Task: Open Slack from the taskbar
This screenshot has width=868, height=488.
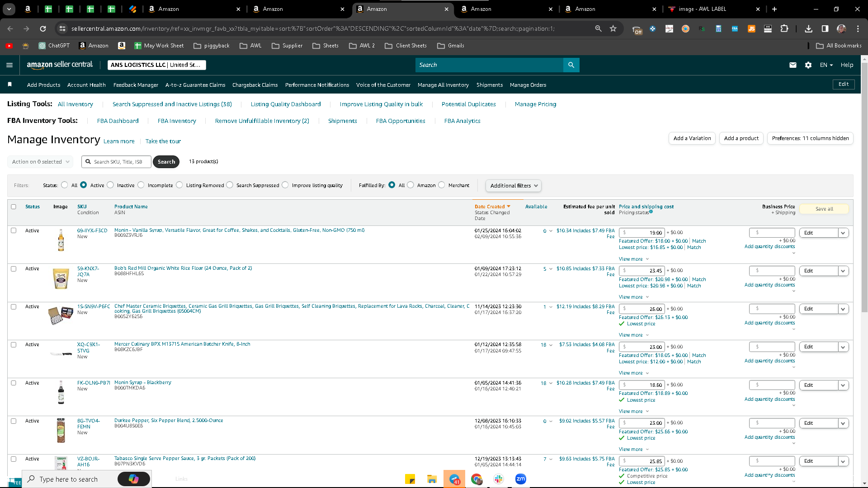Action: (x=499, y=479)
